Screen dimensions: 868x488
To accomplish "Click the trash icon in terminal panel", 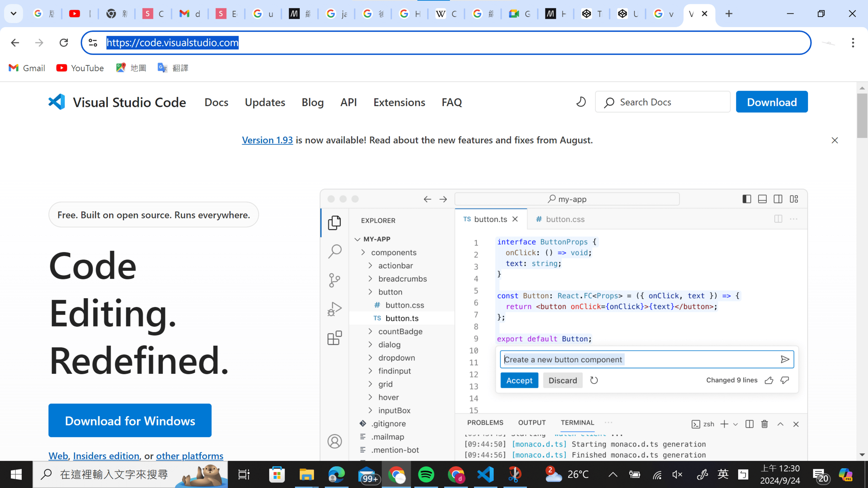I will click(765, 424).
